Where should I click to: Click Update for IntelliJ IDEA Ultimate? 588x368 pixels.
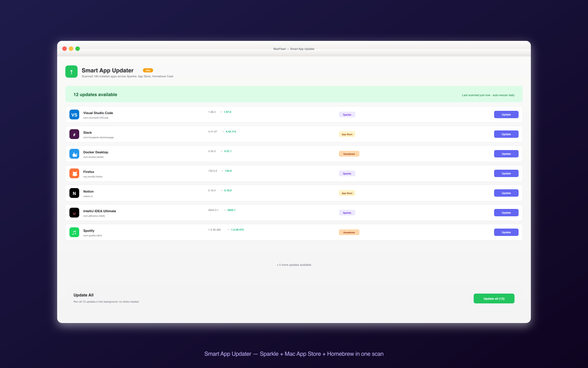coord(506,213)
